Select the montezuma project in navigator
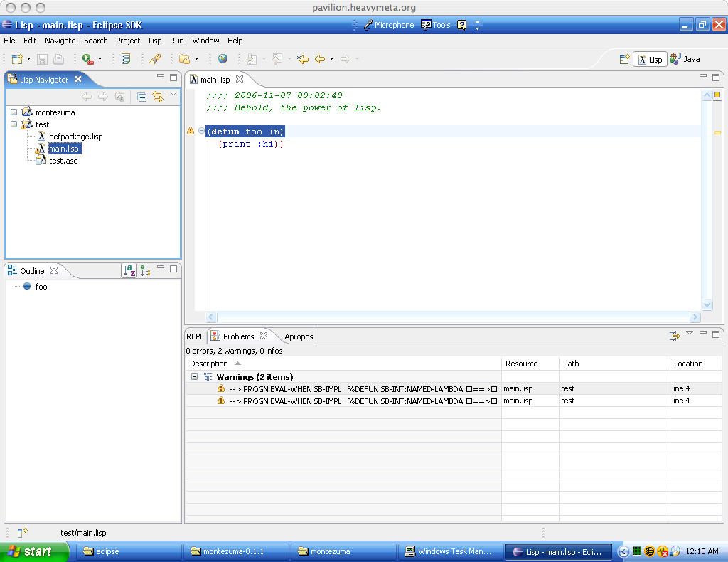 55,112
